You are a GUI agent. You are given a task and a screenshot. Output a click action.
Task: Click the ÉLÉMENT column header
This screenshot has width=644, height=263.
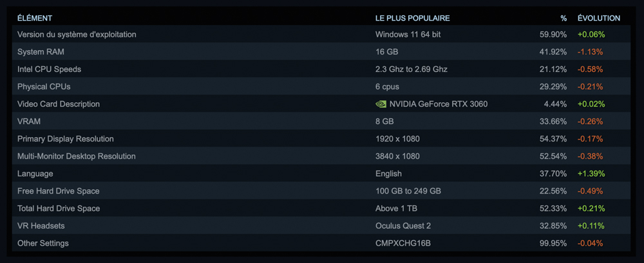[x=35, y=18]
